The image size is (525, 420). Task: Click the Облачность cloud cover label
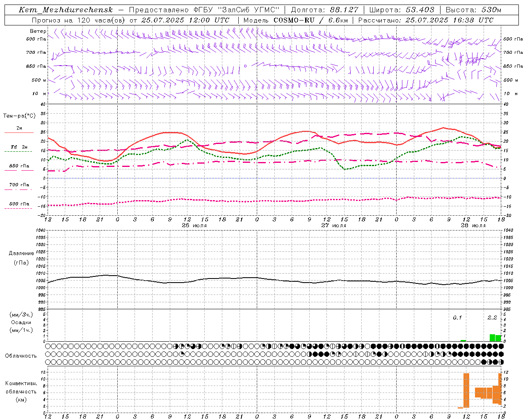click(21, 356)
